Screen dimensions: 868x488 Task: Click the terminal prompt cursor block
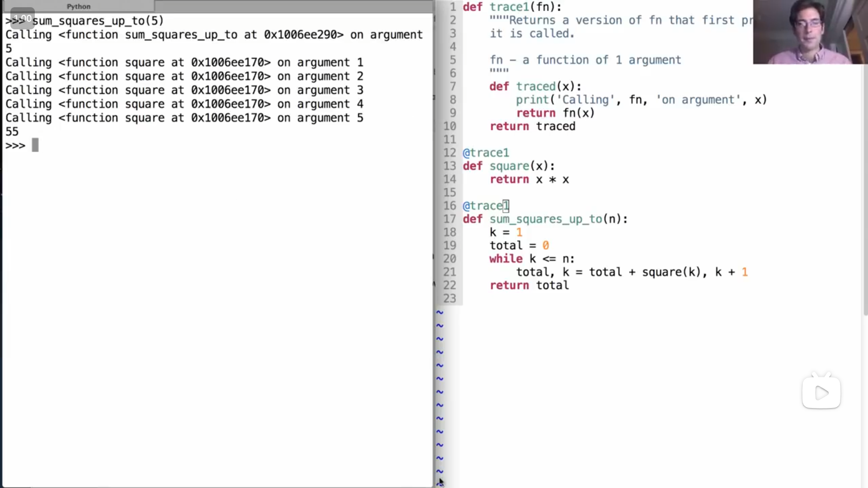click(35, 145)
